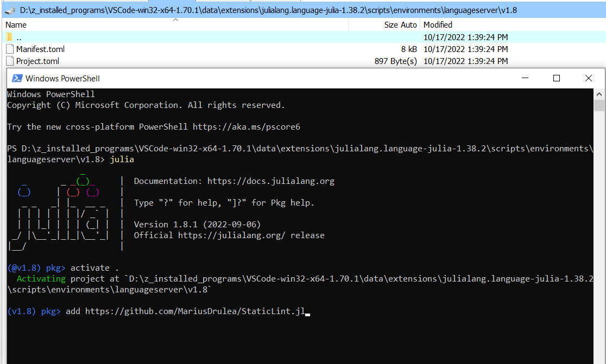Click Project.toml modified date
Screen dimensions: 606x364
coord(465,61)
